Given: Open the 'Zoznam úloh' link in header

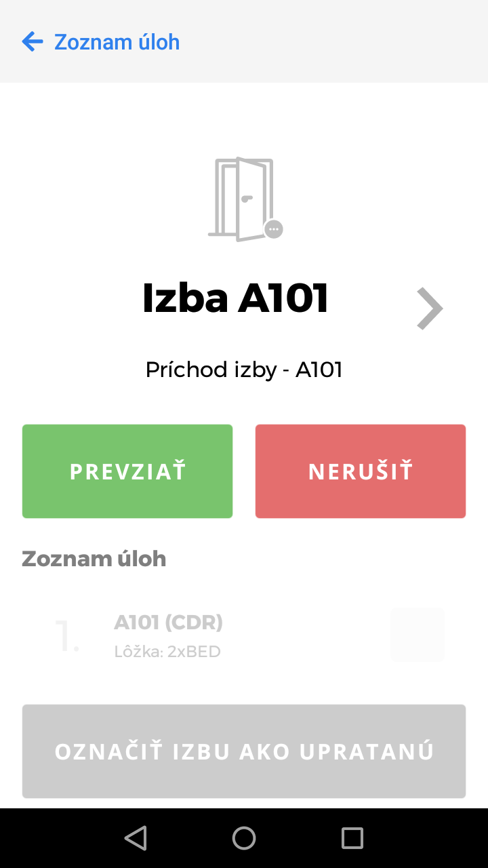Looking at the screenshot, I should coord(117,42).
